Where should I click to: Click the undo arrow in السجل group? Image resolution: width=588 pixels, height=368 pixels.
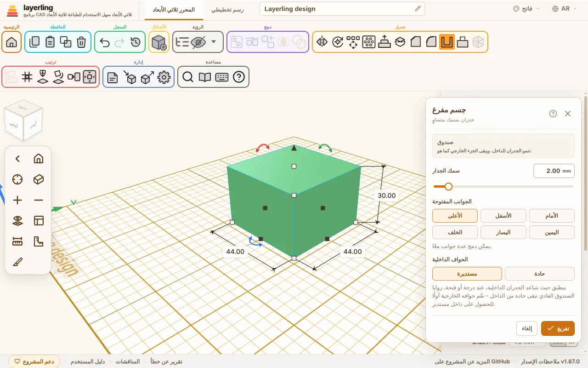click(105, 42)
